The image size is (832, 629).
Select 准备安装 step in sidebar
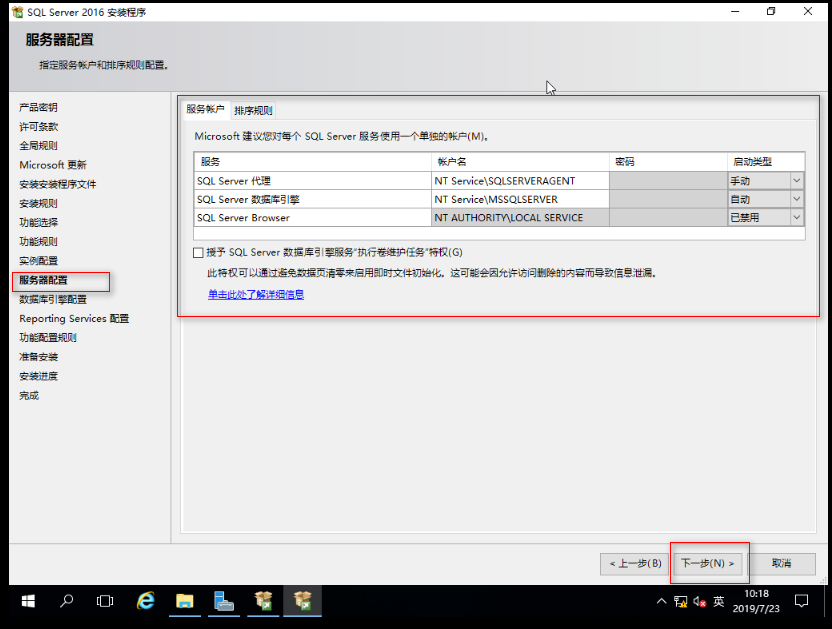click(38, 357)
